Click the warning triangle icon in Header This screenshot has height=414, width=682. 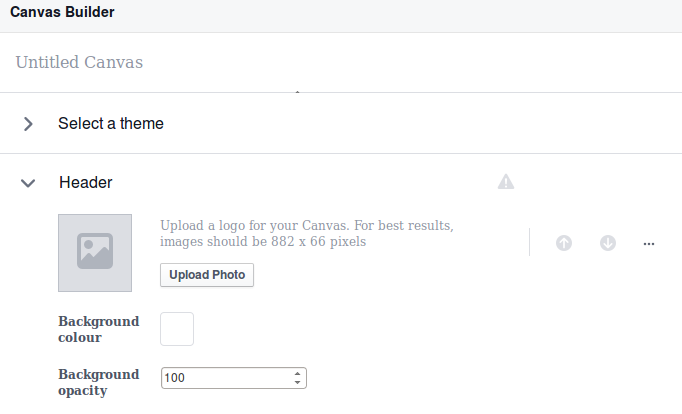point(506,181)
